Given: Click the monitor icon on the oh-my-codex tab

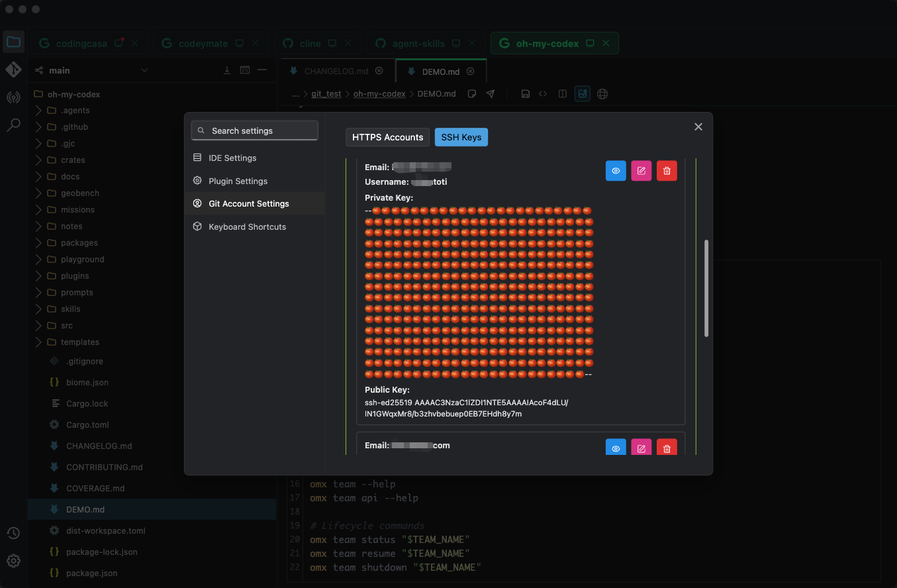Looking at the screenshot, I should (x=590, y=43).
